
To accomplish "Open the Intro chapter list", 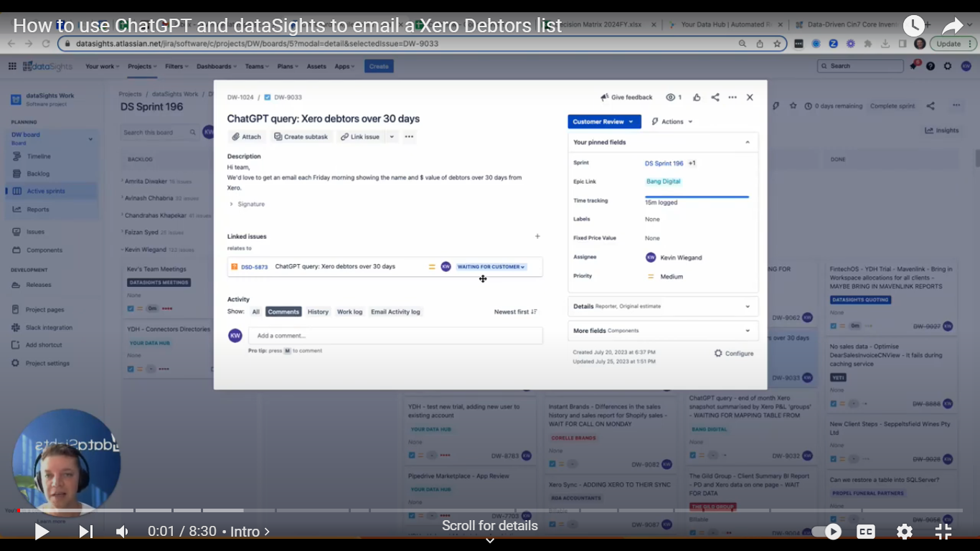I will 250,532.
